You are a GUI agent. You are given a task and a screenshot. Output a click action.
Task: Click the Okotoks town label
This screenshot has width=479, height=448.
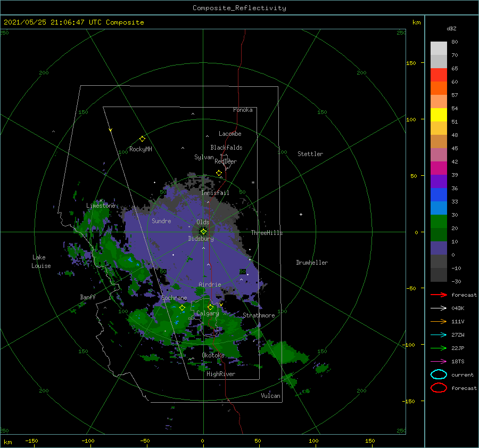point(213,355)
